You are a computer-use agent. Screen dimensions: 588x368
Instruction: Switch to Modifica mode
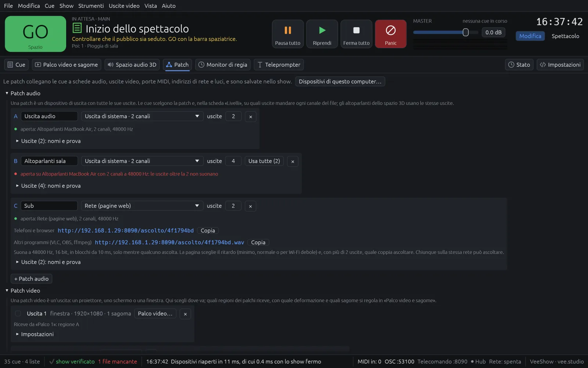[530, 36]
